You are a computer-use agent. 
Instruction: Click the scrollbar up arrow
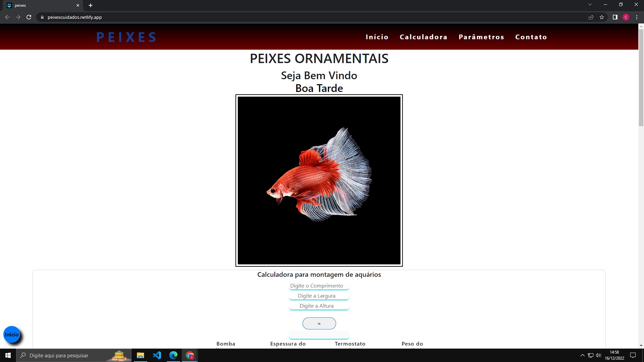(641, 26)
